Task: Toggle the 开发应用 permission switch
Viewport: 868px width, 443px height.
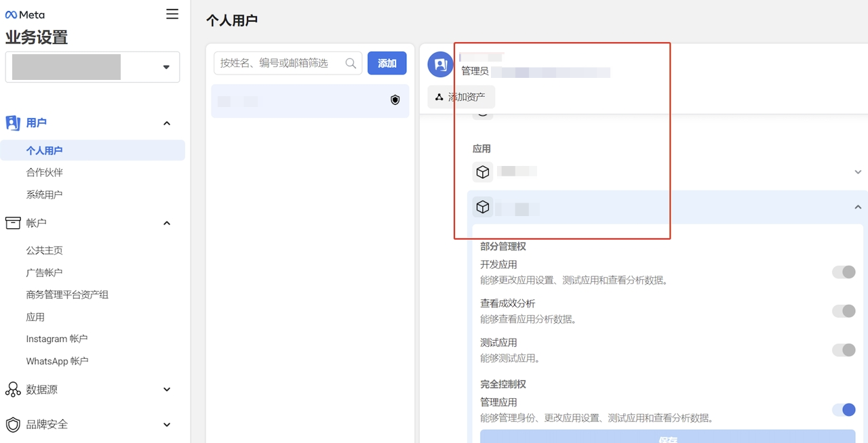Action: (x=844, y=272)
